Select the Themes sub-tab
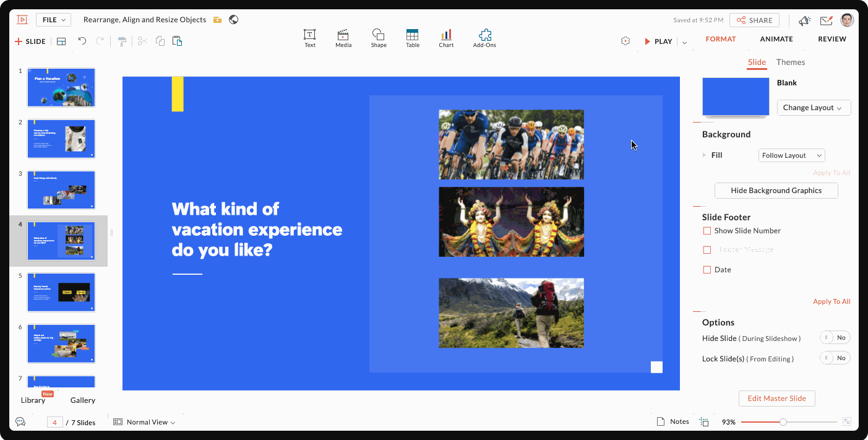Viewport: 868px width, 440px height. [x=791, y=62]
